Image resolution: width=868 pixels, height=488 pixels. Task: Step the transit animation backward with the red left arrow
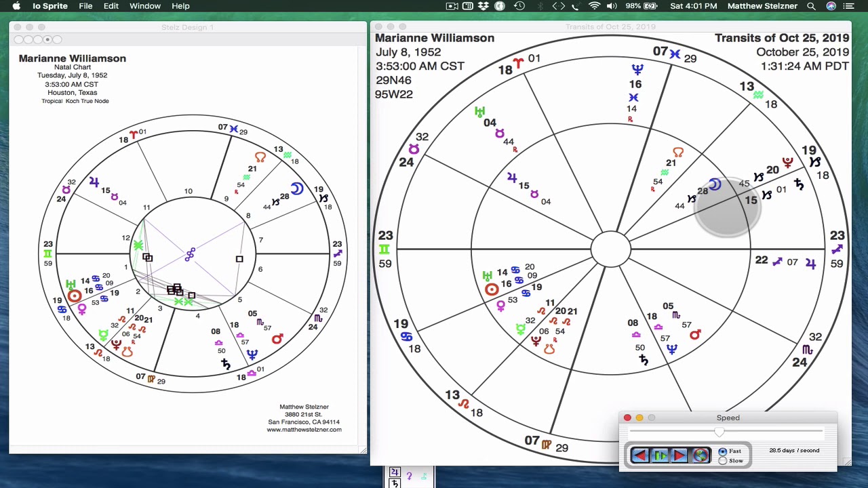tap(639, 455)
